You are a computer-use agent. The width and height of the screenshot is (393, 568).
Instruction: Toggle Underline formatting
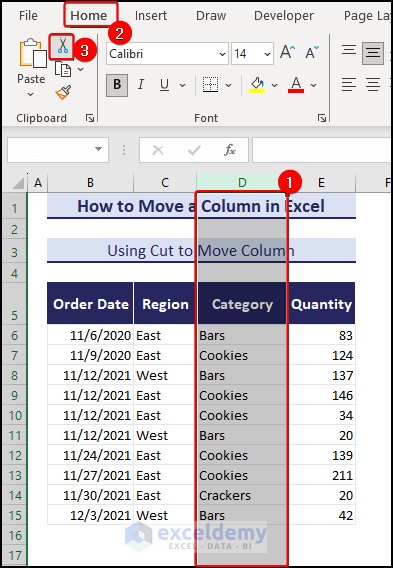(x=164, y=85)
